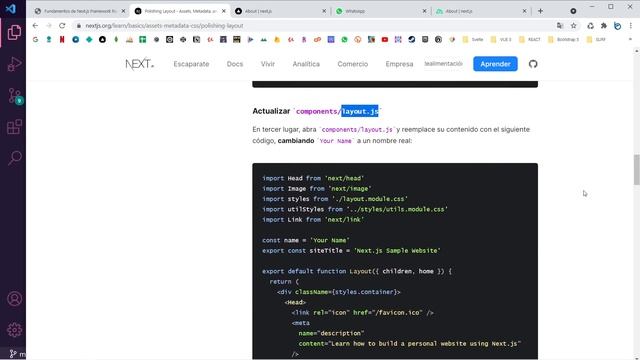Open the Steam bookmark icon
This screenshot has width=640, height=360.
(411, 40)
